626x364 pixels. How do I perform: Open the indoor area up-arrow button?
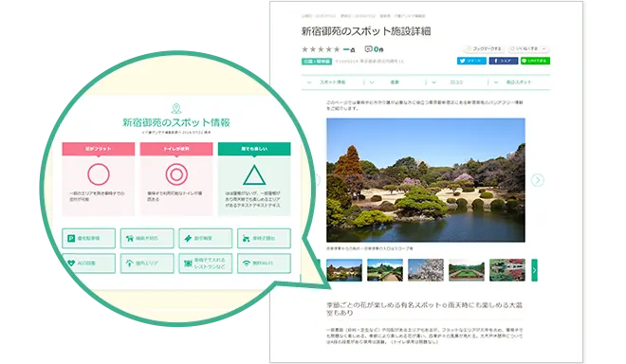[x=147, y=264]
